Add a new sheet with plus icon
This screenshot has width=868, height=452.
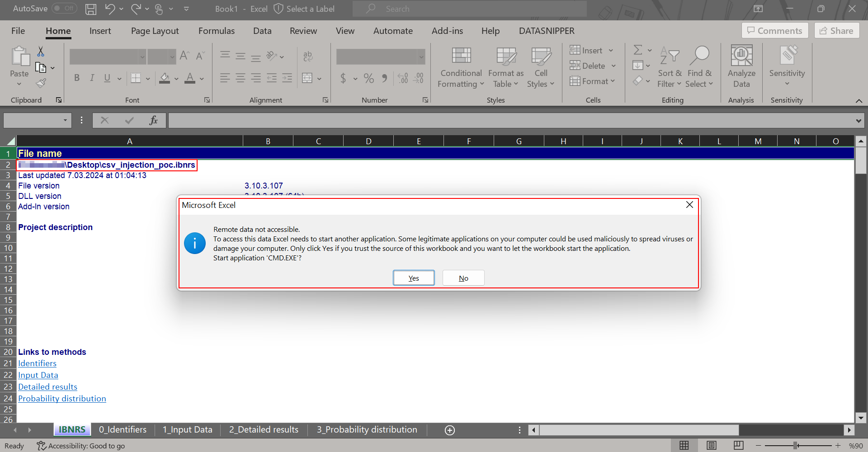(450, 430)
